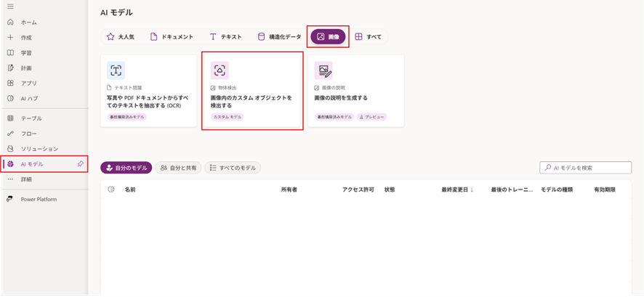The height and width of the screenshot is (297, 644).
Task: Click the 物体検出 card icon
Action: [220, 70]
